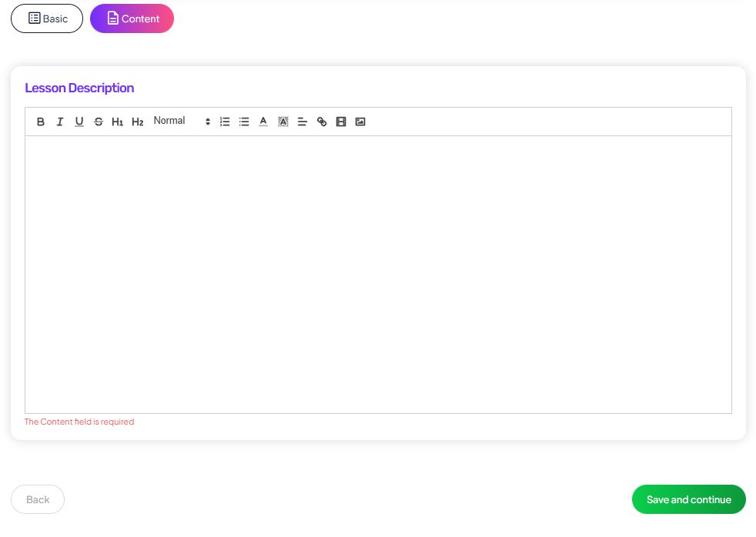Open the Normal font size dropdown
Image resolution: width=756 pixels, height=537 pixels.
tap(181, 121)
